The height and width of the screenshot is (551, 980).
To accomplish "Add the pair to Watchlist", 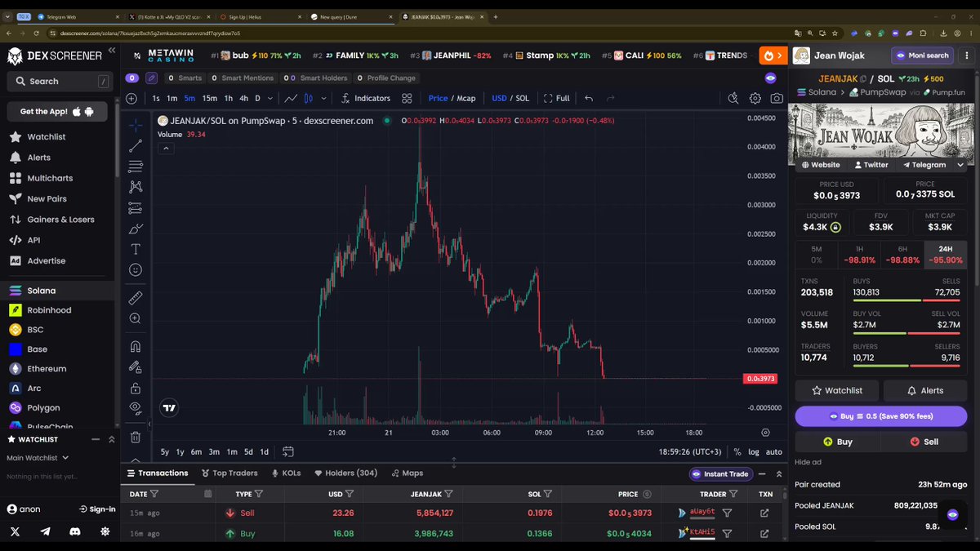I will (837, 390).
